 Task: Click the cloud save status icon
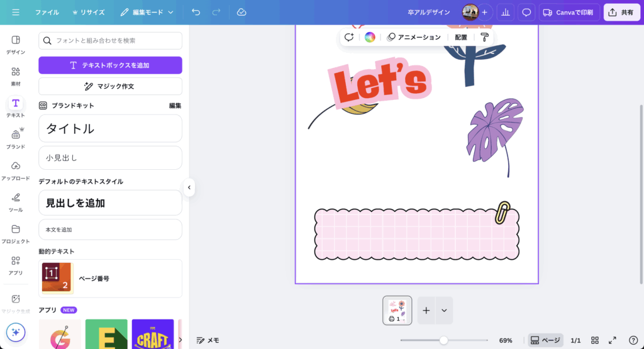(x=241, y=12)
